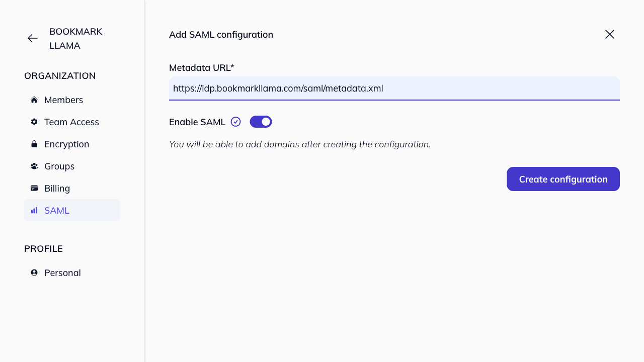The image size is (644, 362).
Task: Click the checkmark badge next to Enable SAML
Action: pyautogui.click(x=235, y=121)
